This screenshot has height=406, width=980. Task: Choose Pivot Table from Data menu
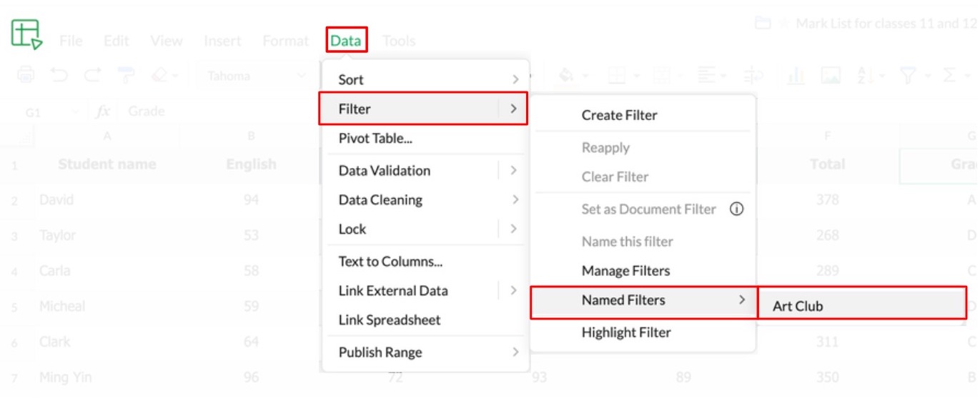[375, 139]
